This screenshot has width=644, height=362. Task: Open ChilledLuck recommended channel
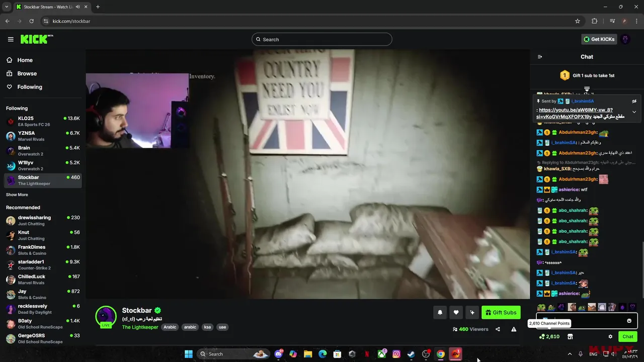point(43,279)
